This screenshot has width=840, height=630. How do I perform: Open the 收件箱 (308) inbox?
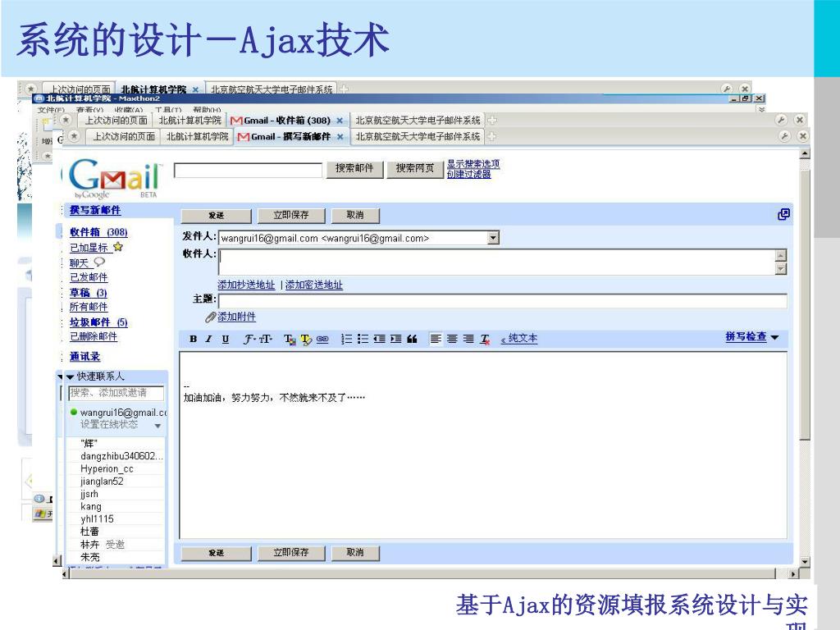click(98, 232)
